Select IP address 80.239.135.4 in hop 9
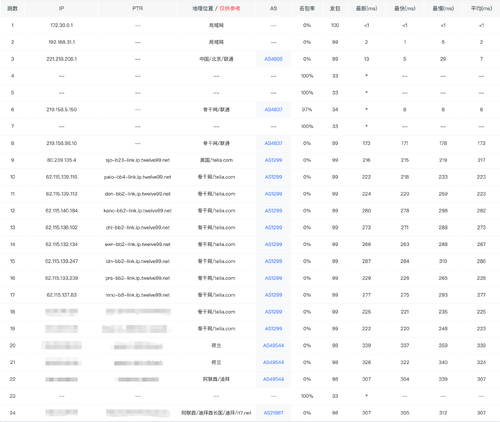The width and height of the screenshot is (500, 422). pos(62,160)
